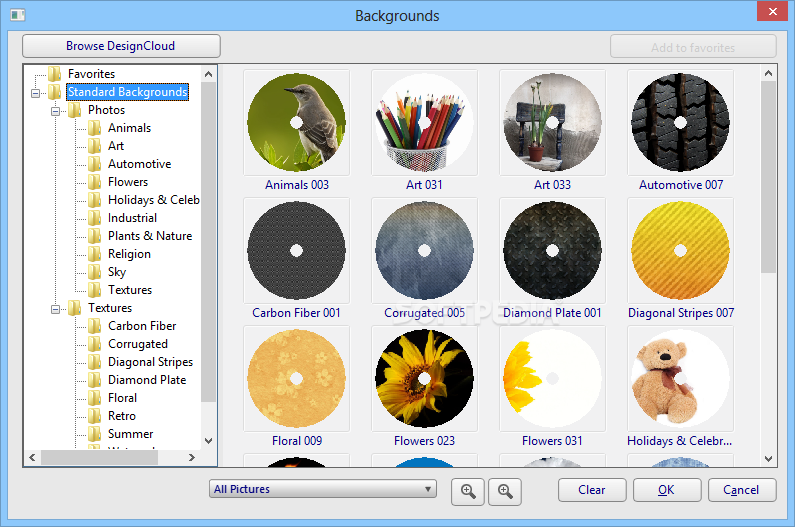Click the Cancel button

pyautogui.click(x=742, y=490)
